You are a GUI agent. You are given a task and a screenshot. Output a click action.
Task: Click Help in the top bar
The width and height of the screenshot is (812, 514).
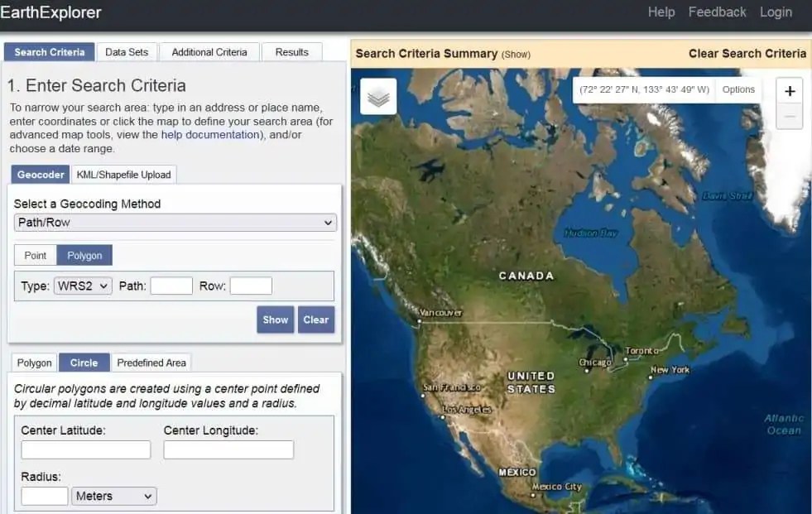661,12
